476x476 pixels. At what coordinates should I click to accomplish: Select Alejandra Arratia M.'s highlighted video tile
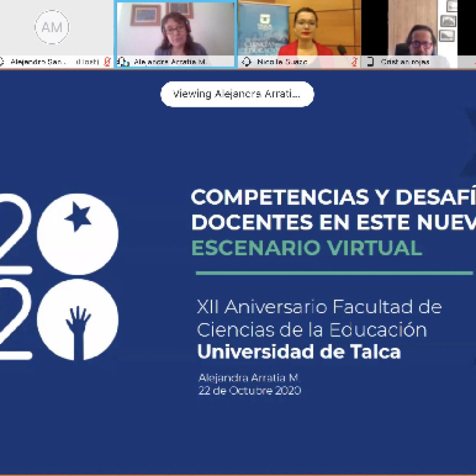tap(176, 34)
